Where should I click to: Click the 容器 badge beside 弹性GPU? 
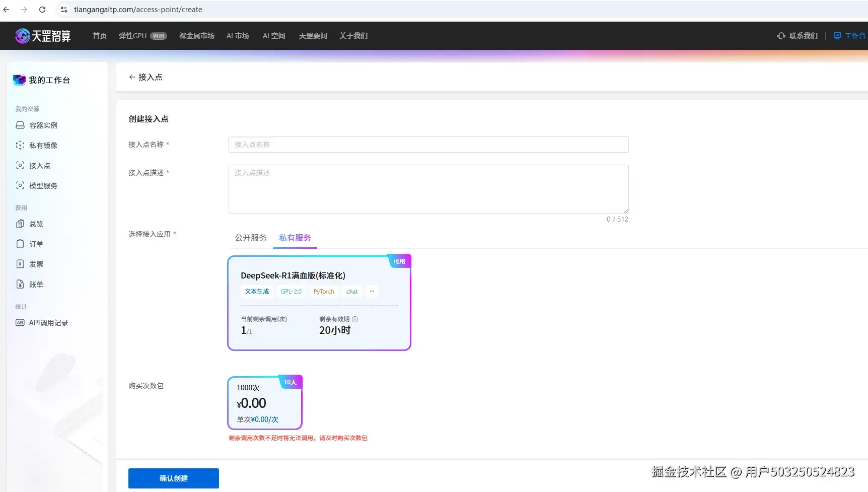pyautogui.click(x=159, y=36)
